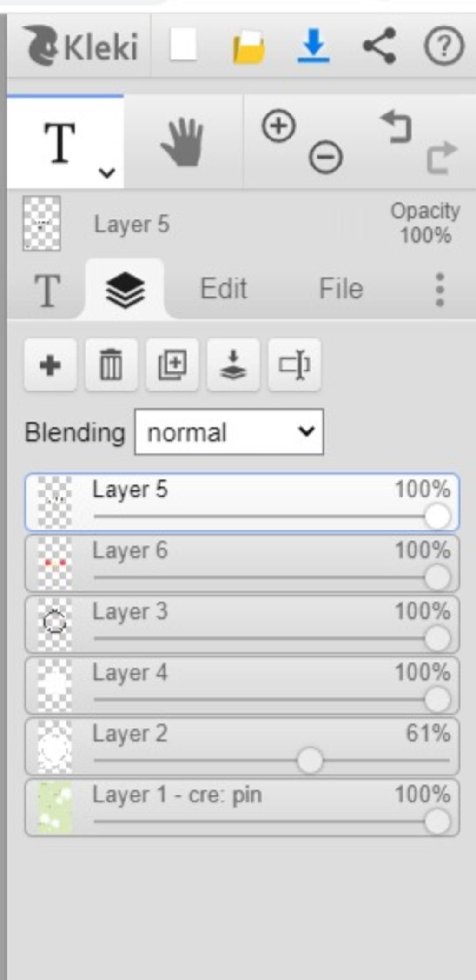Merge layer down with the merge icon

tap(233, 365)
